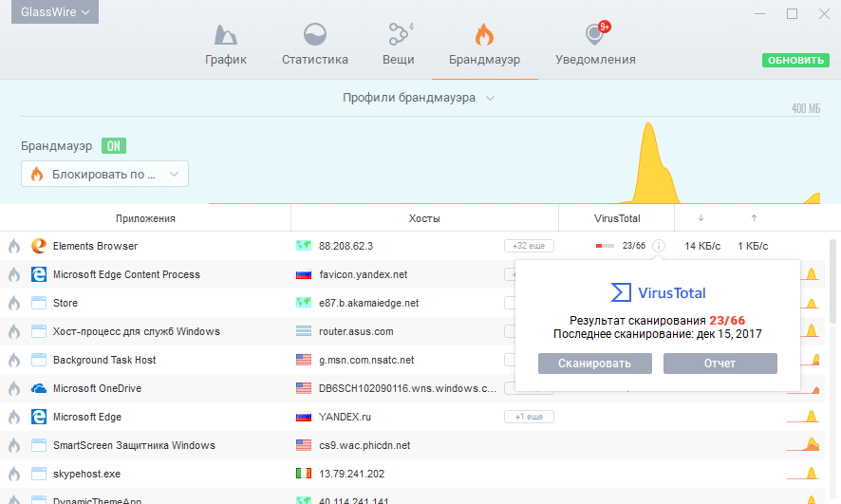
Task: Block Background Task Host via flame icon
Action: pos(14,360)
